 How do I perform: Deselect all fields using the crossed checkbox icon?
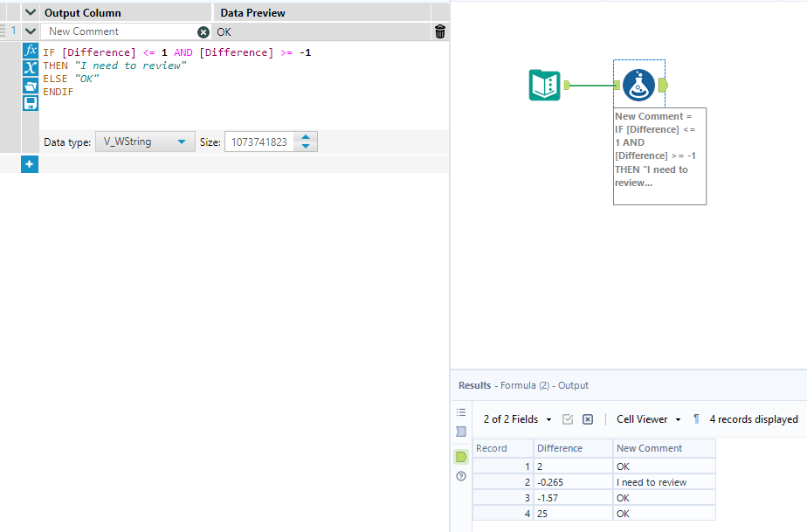tap(587, 419)
